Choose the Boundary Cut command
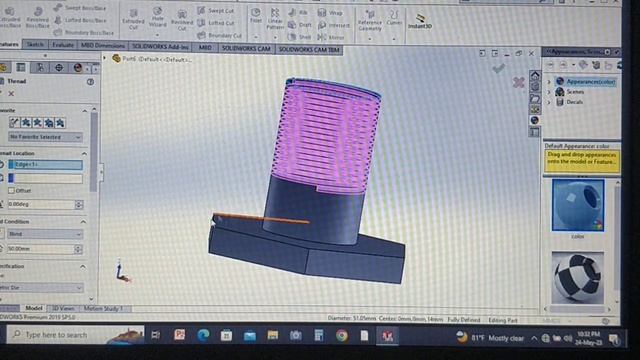 click(x=219, y=36)
